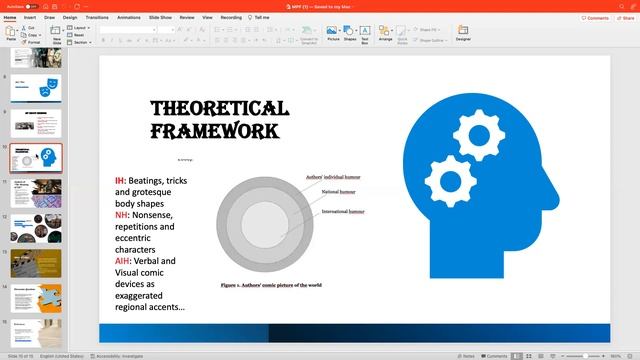The height and width of the screenshot is (360, 640).
Task: Open the Layout dropdown
Action: pos(78,28)
